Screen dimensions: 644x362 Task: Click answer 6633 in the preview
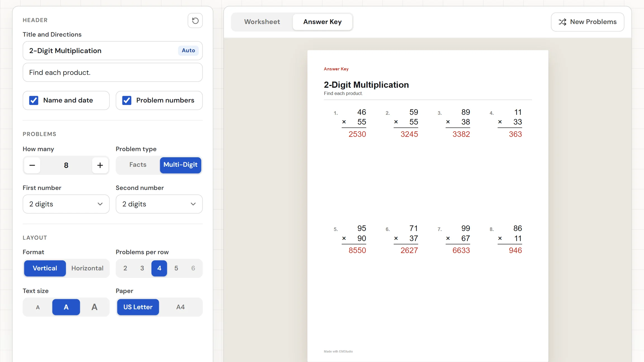pyautogui.click(x=461, y=251)
